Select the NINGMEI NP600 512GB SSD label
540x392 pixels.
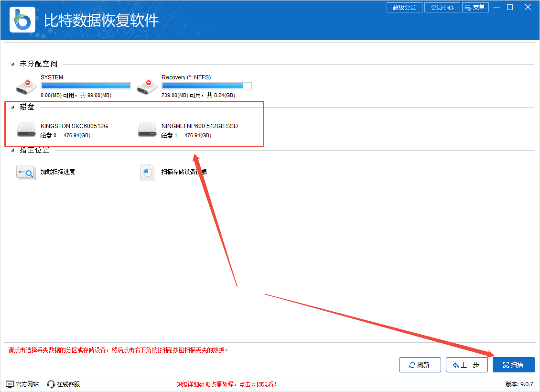click(199, 126)
